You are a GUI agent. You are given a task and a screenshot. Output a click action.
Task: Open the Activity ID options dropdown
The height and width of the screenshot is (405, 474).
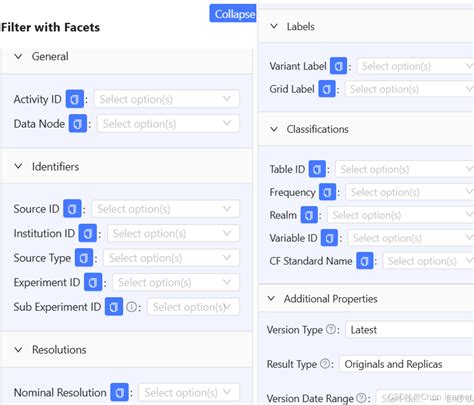[167, 99]
